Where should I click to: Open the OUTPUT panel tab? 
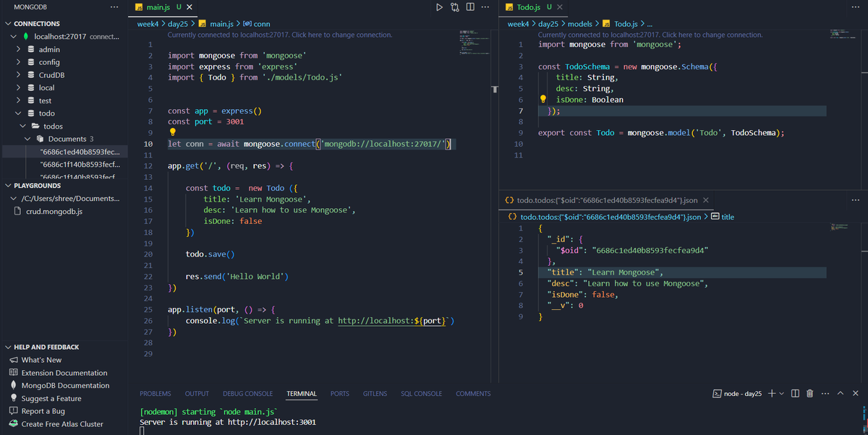click(x=197, y=394)
